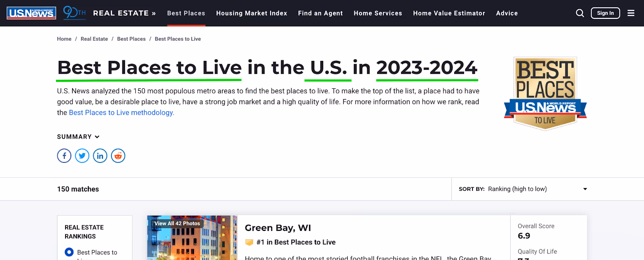Click Best Places to Live breadcrumb
This screenshot has height=260, width=644.
click(x=178, y=39)
